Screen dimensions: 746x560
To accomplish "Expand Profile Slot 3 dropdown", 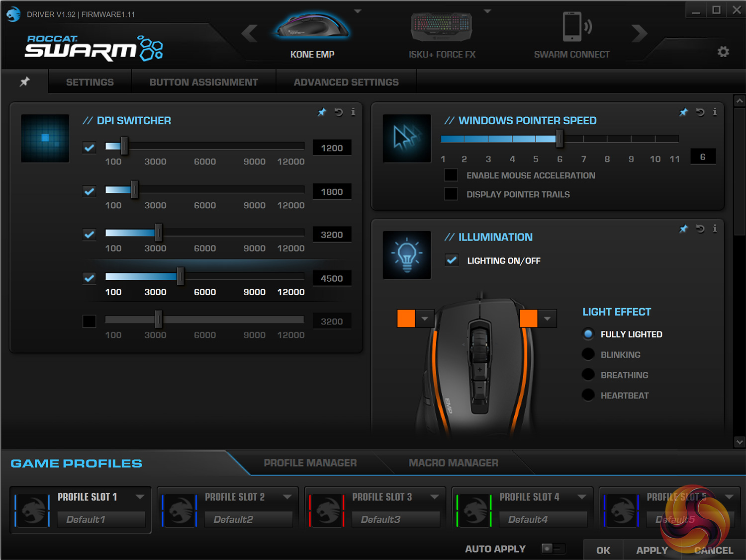I will [x=435, y=497].
